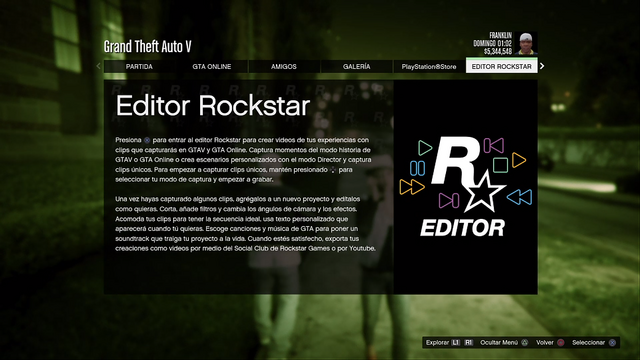
Task: Click the left arrow beside the tabs
Action: point(98,66)
